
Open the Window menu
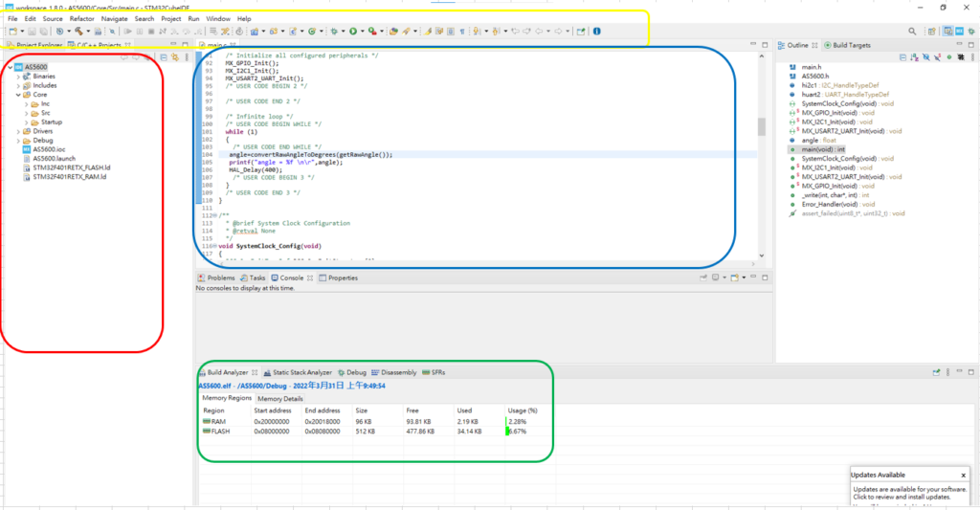(x=218, y=19)
